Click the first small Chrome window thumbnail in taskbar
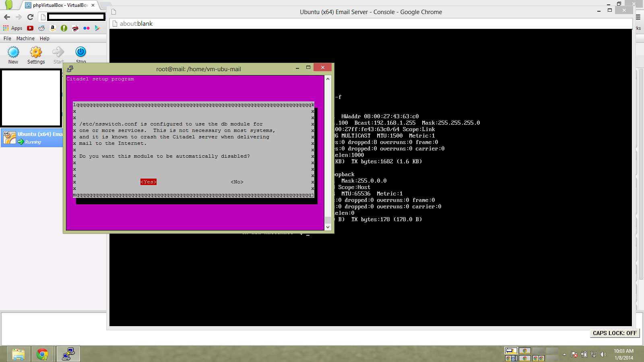This screenshot has width=644, height=362. (511, 351)
